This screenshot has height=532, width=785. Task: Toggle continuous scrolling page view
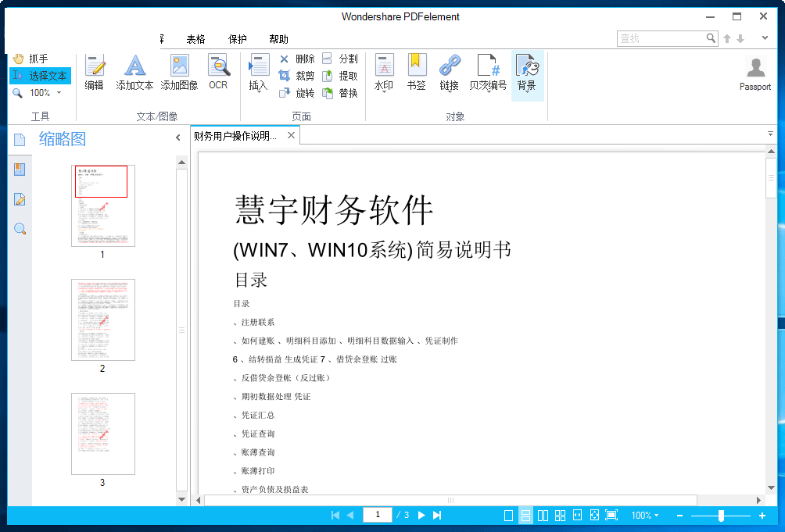(x=525, y=515)
